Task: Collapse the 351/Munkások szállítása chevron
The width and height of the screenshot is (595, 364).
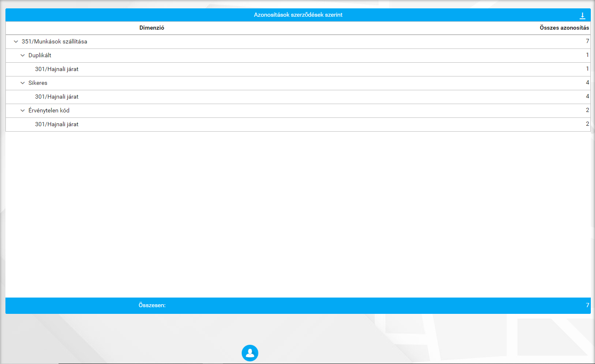Action: click(x=16, y=42)
